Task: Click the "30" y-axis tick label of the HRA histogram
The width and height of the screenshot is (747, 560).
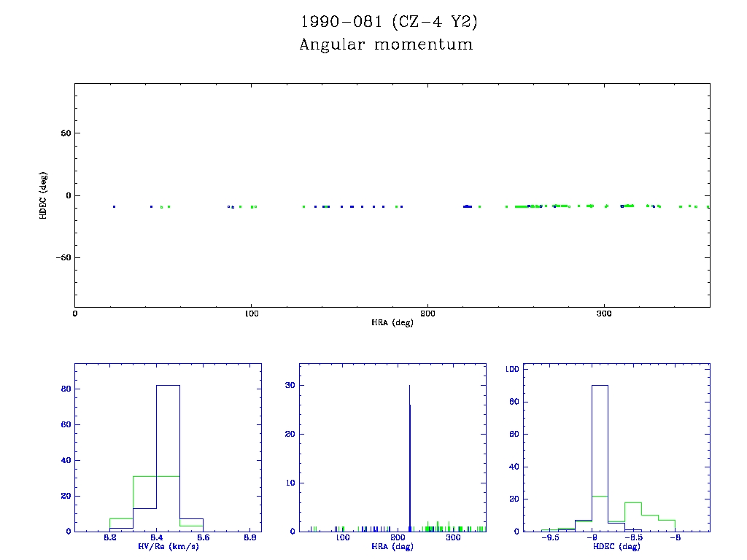Action: tap(290, 385)
